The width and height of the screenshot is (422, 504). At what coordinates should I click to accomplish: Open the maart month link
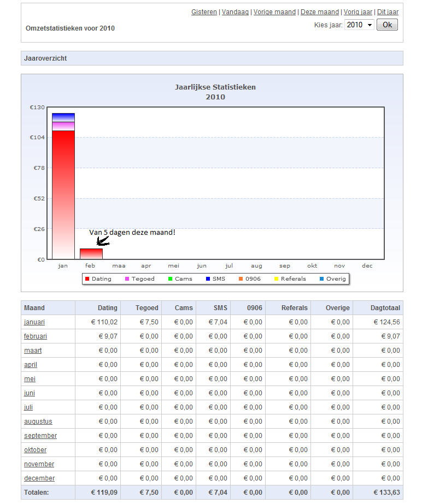pyautogui.click(x=33, y=351)
